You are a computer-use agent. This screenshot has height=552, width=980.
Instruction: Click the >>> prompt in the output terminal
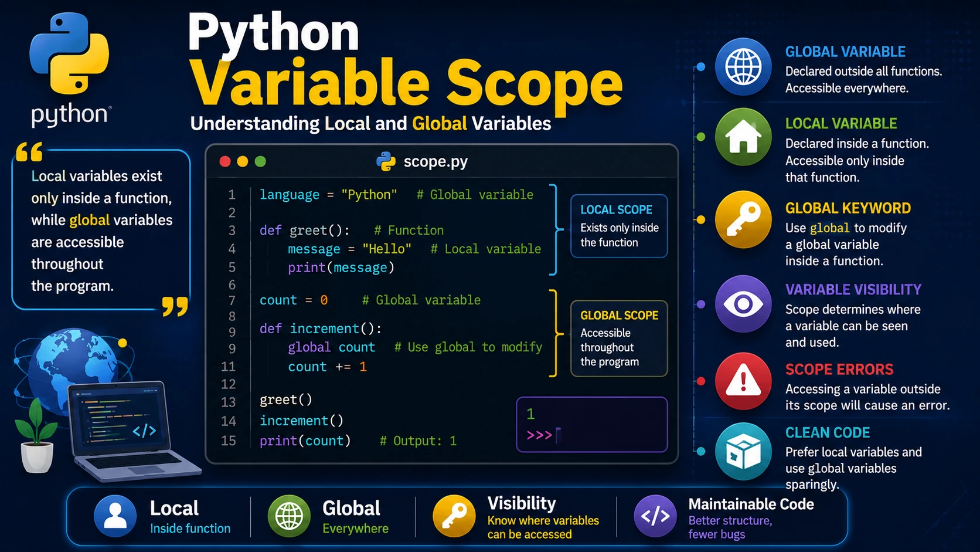539,435
